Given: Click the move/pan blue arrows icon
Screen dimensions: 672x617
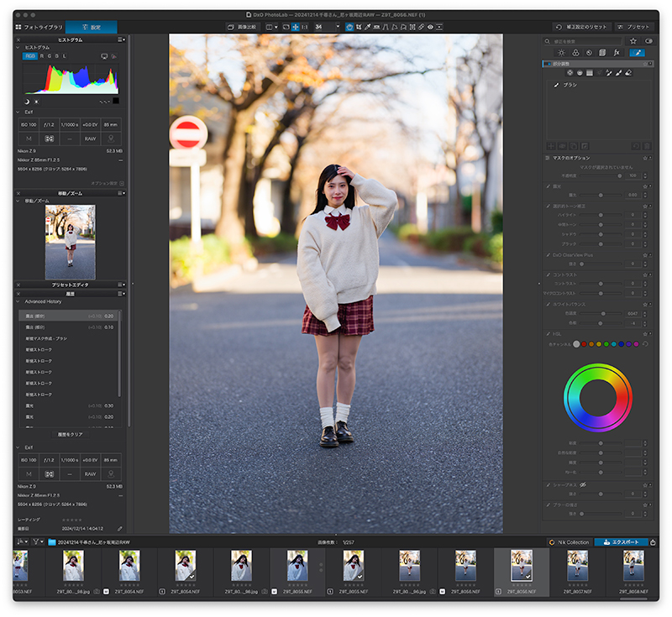Looking at the screenshot, I should (x=296, y=27).
